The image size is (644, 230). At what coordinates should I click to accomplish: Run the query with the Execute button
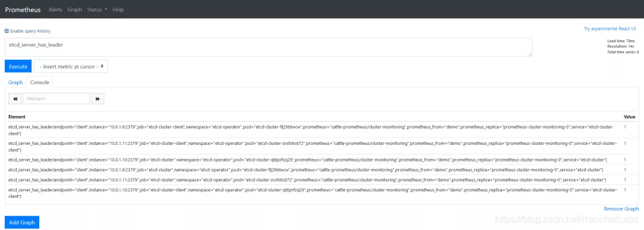[18, 67]
